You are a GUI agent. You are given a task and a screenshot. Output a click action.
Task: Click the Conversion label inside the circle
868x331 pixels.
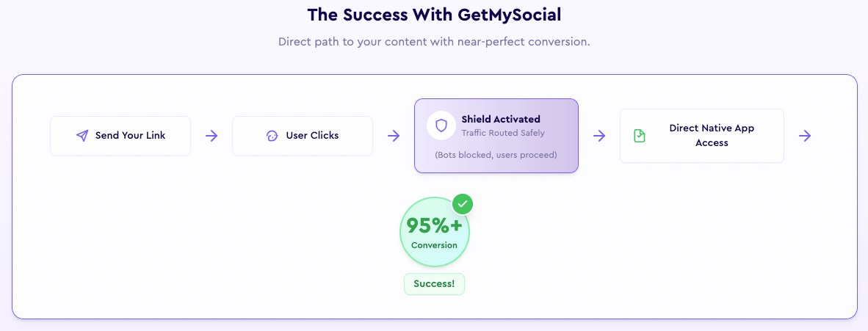[x=435, y=245]
